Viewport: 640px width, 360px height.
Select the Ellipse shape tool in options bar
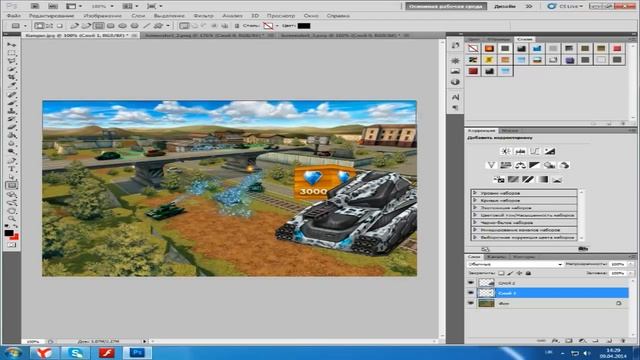point(122,26)
